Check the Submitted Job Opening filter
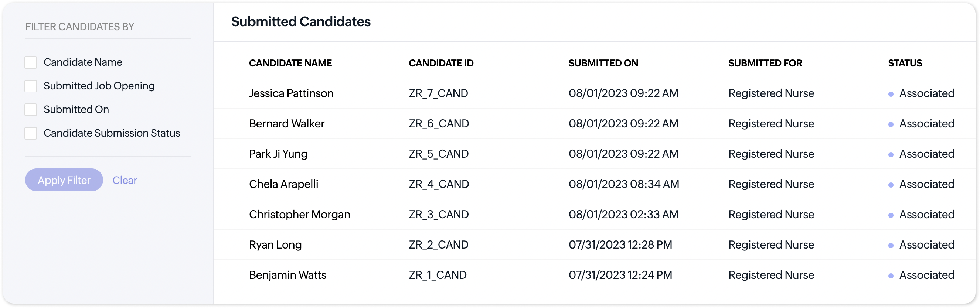 coord(31,86)
